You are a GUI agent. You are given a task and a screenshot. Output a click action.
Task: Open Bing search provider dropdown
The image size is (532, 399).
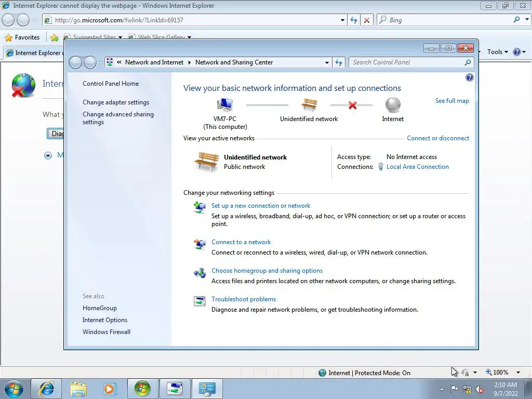click(x=527, y=20)
